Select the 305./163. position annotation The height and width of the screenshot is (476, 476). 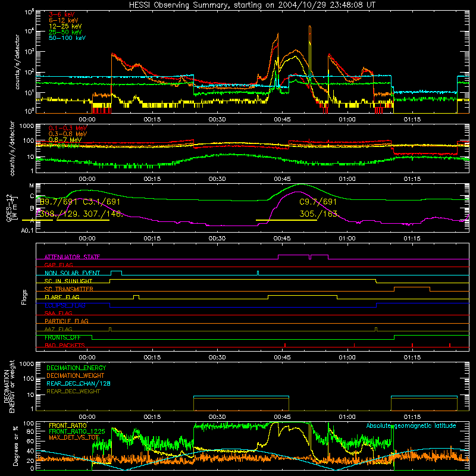click(x=319, y=214)
